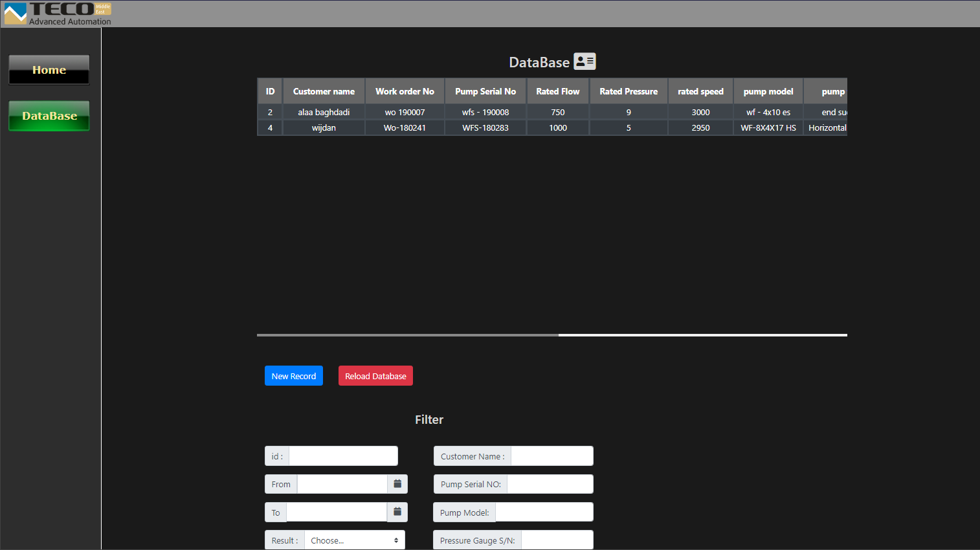Click the From date text field
This screenshot has width=980, height=550.
(342, 484)
